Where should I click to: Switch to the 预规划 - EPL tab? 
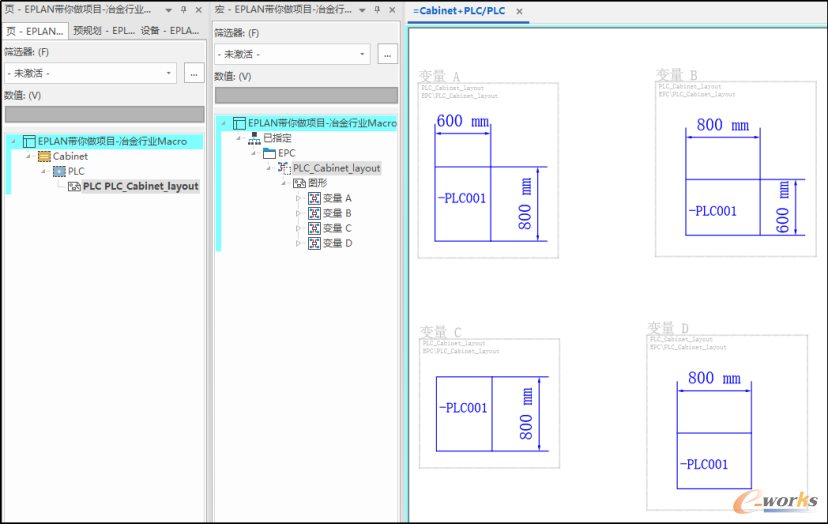[x=104, y=31]
